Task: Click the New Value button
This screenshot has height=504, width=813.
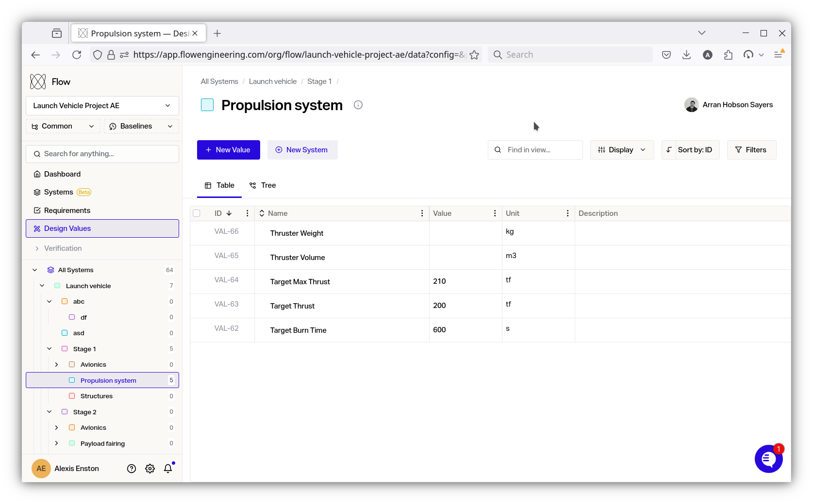Action: [229, 150]
